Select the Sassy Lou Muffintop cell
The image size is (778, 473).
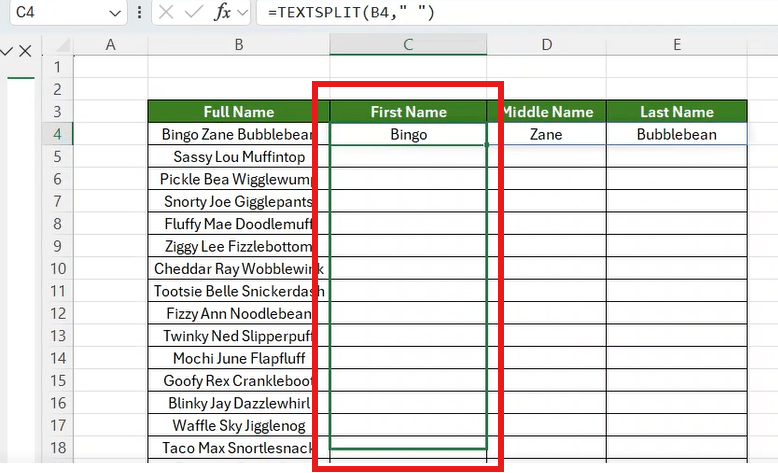239,156
